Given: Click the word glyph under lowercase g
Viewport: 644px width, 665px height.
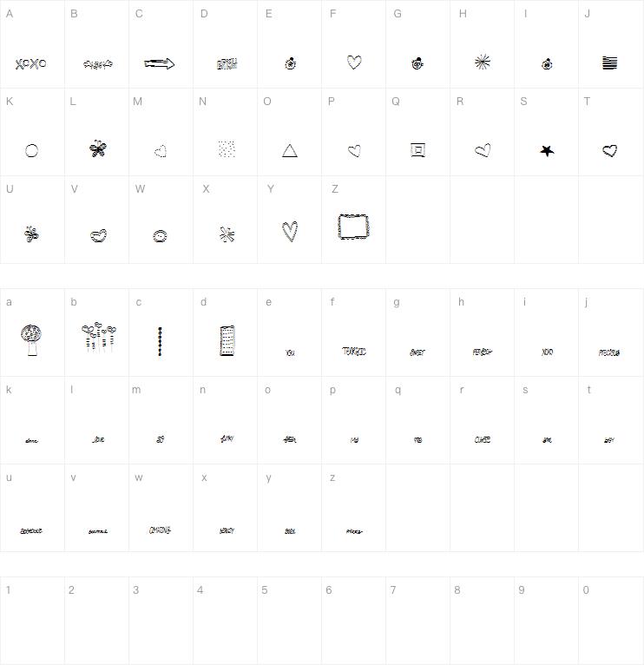Looking at the screenshot, I should point(417,352).
